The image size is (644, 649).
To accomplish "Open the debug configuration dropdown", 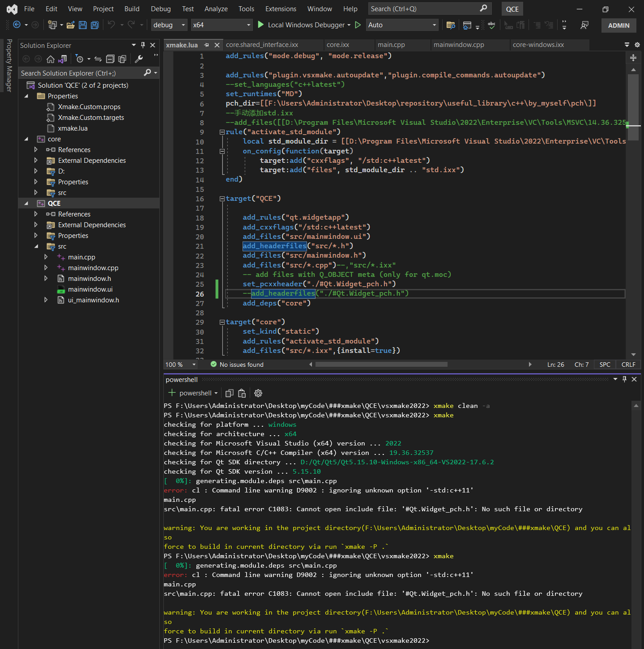I will [x=169, y=25].
